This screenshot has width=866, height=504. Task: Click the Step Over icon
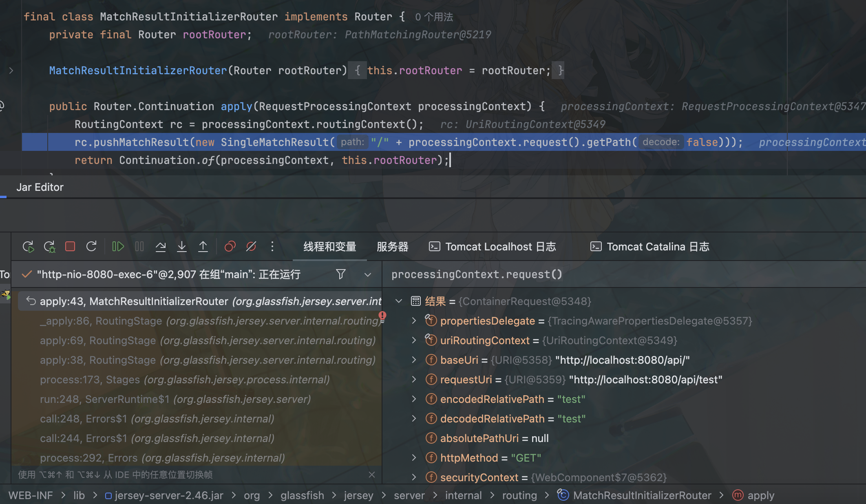[161, 246]
